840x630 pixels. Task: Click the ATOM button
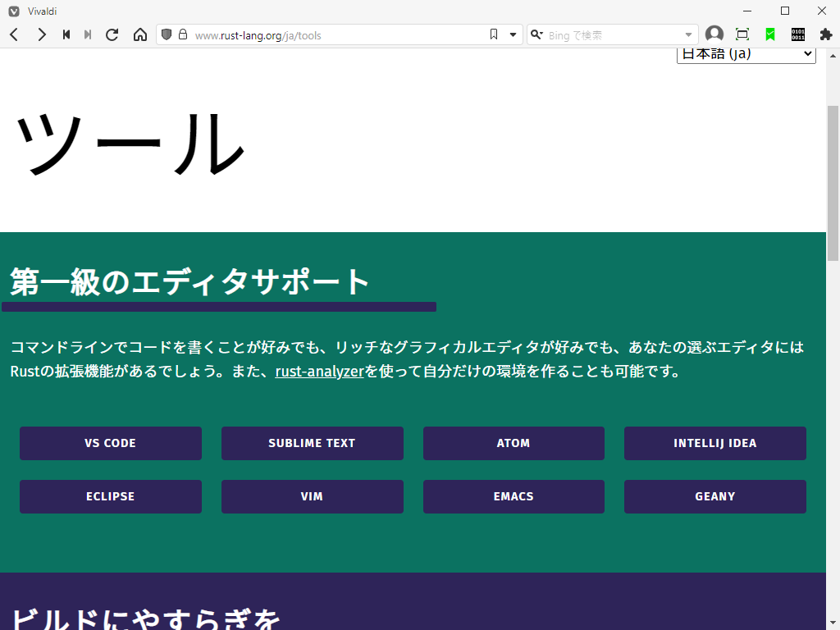pyautogui.click(x=514, y=443)
